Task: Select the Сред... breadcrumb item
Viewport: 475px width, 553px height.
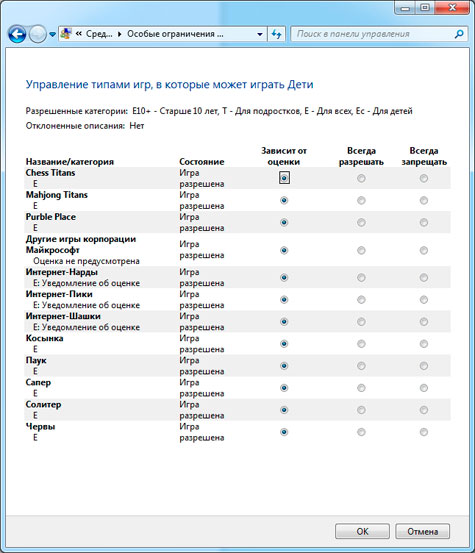Action: pos(99,34)
